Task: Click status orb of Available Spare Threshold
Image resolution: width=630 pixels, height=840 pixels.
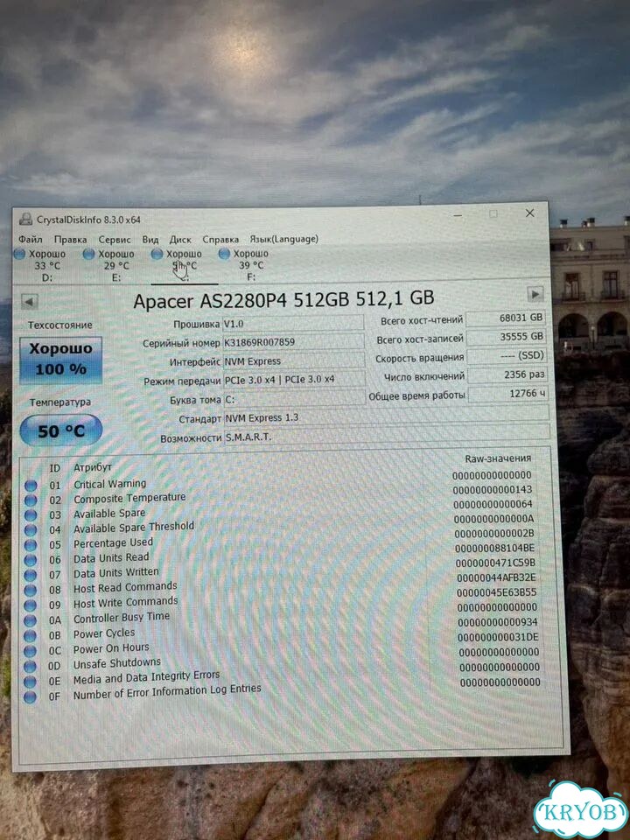Action: (x=31, y=530)
